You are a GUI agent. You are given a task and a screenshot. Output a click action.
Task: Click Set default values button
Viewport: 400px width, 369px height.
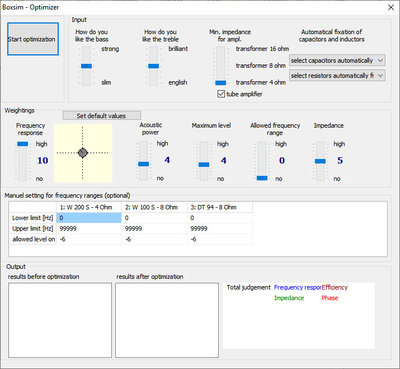[102, 116]
